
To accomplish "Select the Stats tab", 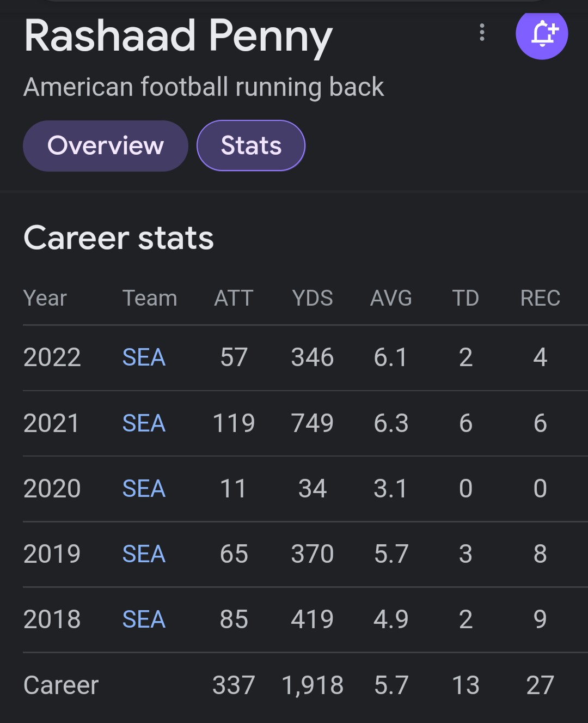I will (251, 146).
